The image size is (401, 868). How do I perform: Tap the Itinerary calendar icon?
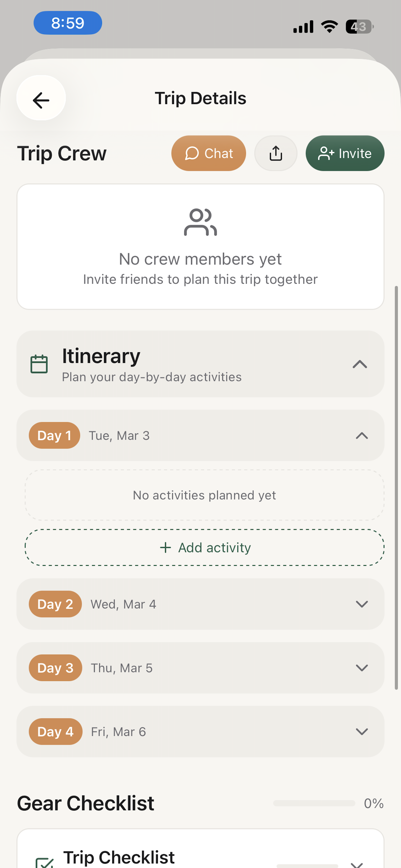click(x=39, y=364)
